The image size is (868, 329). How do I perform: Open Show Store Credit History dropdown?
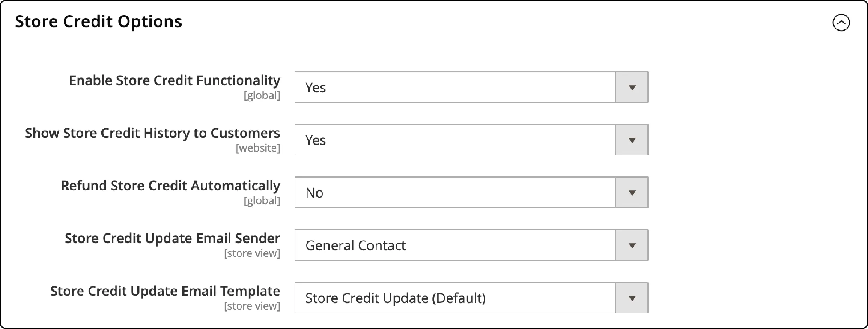[x=455, y=140]
